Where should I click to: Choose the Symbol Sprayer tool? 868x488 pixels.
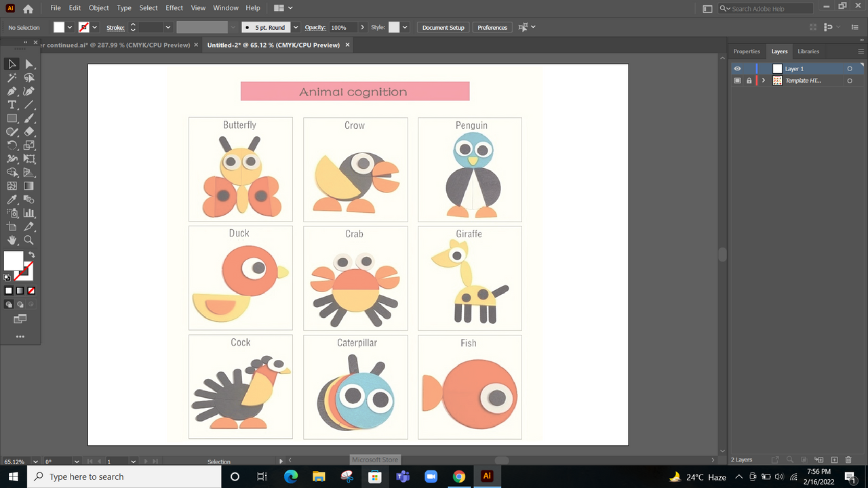pyautogui.click(x=12, y=213)
